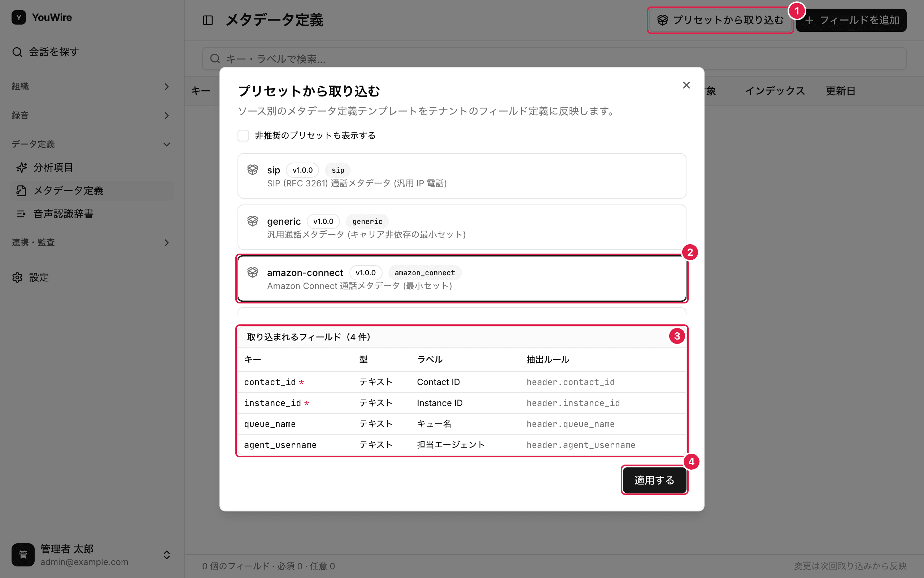This screenshot has width=924, height=578.
Task: Click the YouWire logo icon
Action: tap(19, 18)
